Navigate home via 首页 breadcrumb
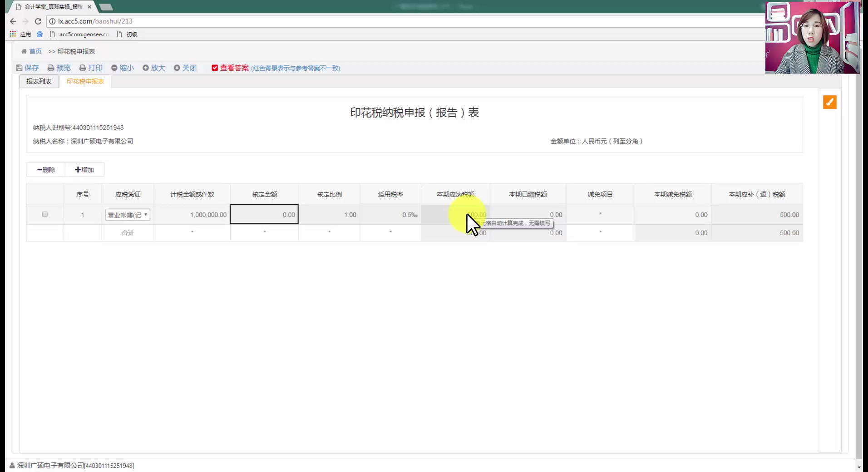 pyautogui.click(x=31, y=51)
